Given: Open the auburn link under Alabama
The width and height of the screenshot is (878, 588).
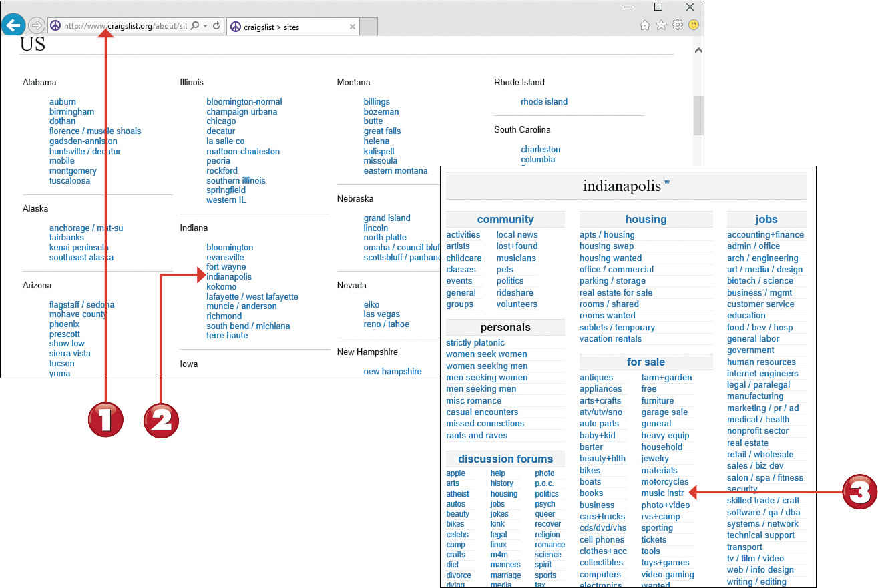Looking at the screenshot, I should [63, 102].
